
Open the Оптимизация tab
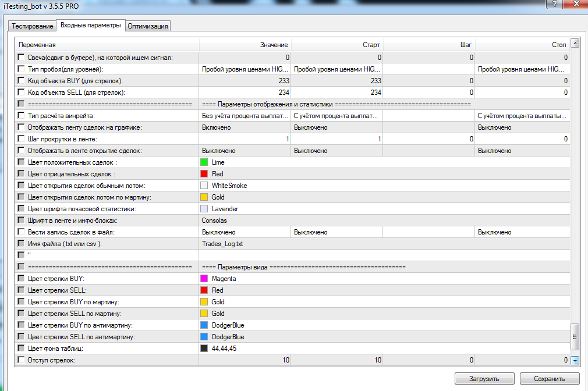pyautogui.click(x=148, y=26)
